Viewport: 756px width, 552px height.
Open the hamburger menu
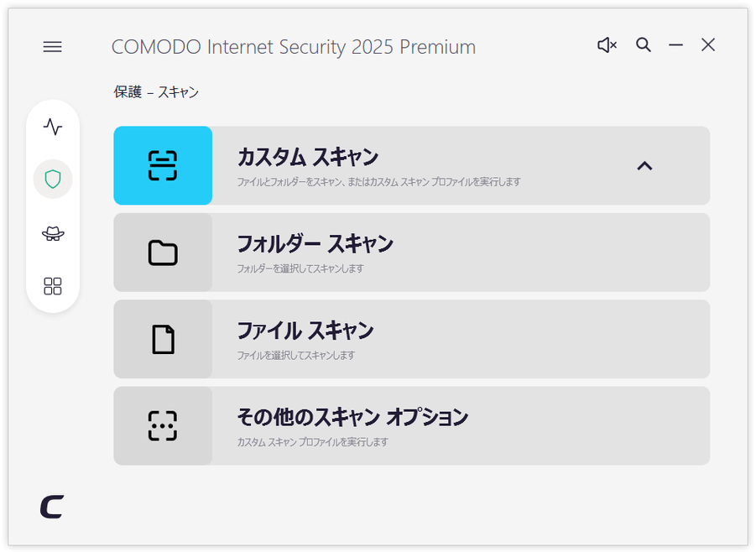pyautogui.click(x=53, y=47)
